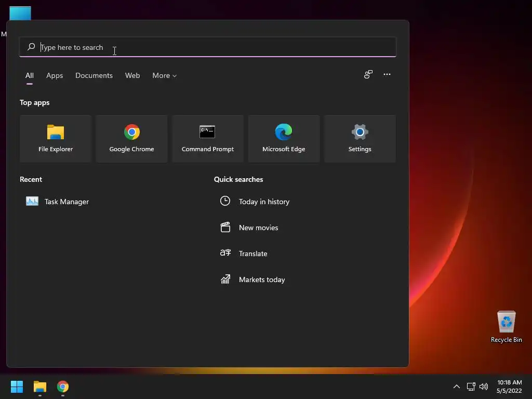The height and width of the screenshot is (399, 532).
Task: Open Chrome on the taskbar
Action: point(63,387)
